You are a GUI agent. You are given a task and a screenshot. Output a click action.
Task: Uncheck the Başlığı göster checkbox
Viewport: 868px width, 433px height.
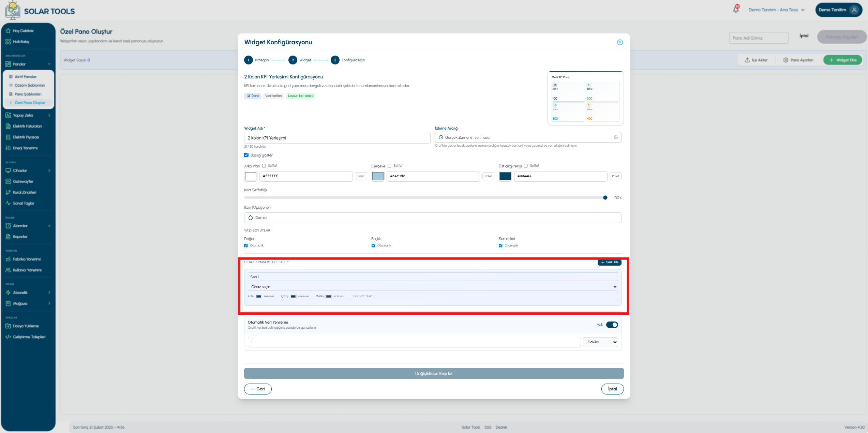coord(246,155)
